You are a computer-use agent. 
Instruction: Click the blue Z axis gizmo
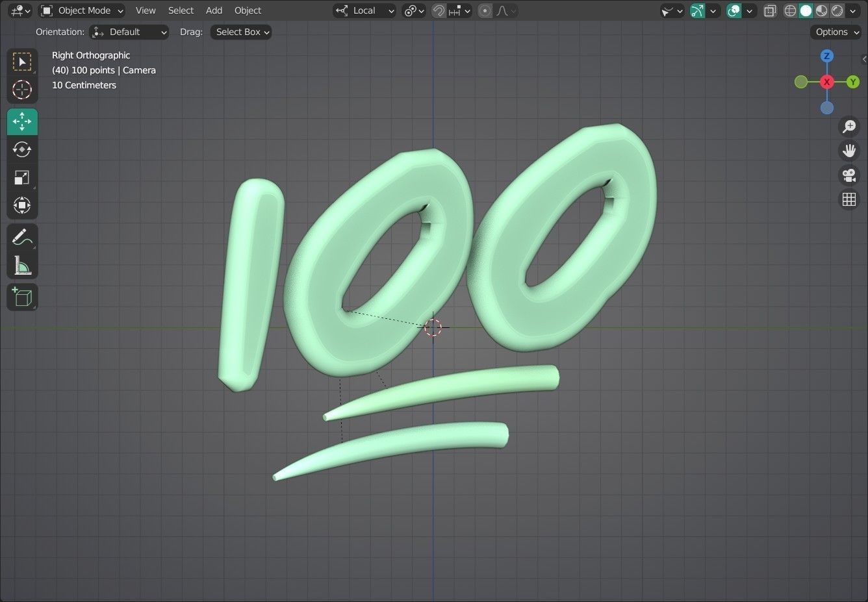[826, 56]
